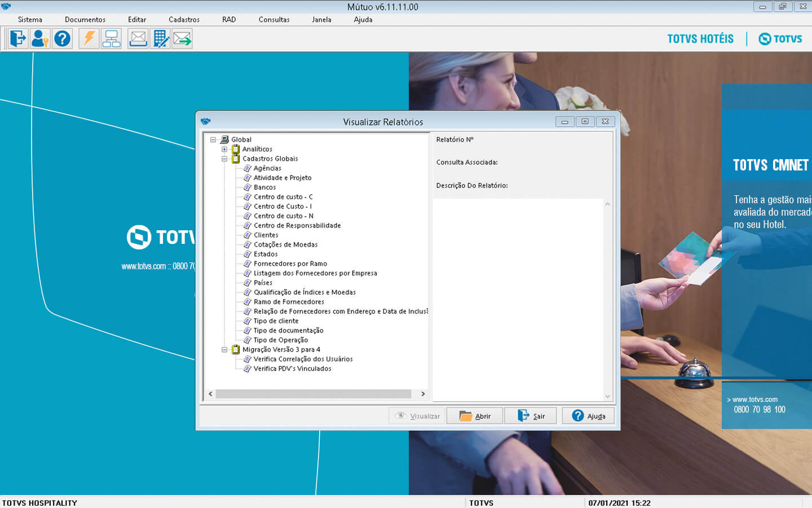Collapse the Cadastros Globais folder
The height and width of the screenshot is (508, 812).
pyautogui.click(x=224, y=159)
